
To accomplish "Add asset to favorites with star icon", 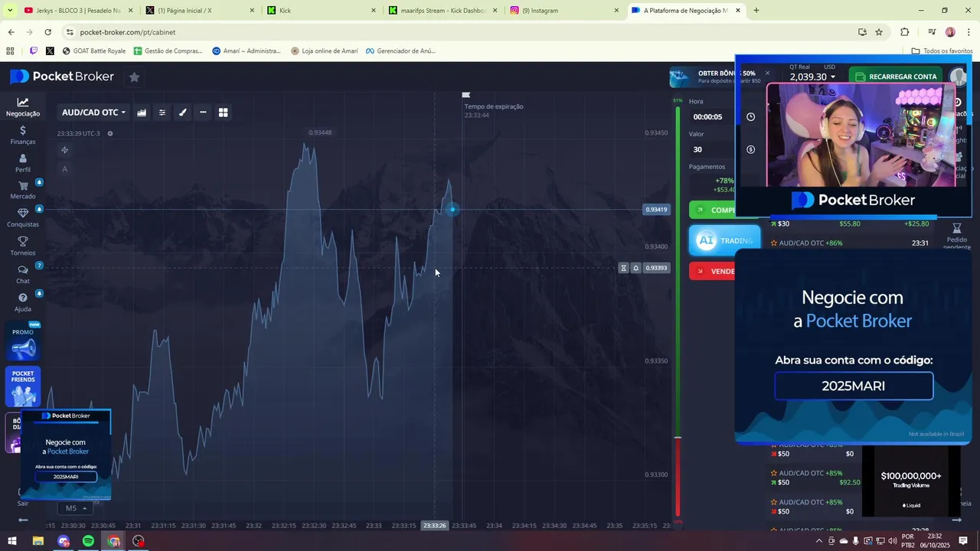I will point(134,77).
